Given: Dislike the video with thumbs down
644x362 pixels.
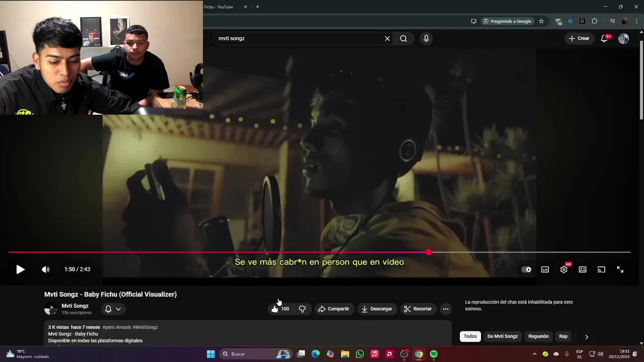Looking at the screenshot, I should pos(302,309).
